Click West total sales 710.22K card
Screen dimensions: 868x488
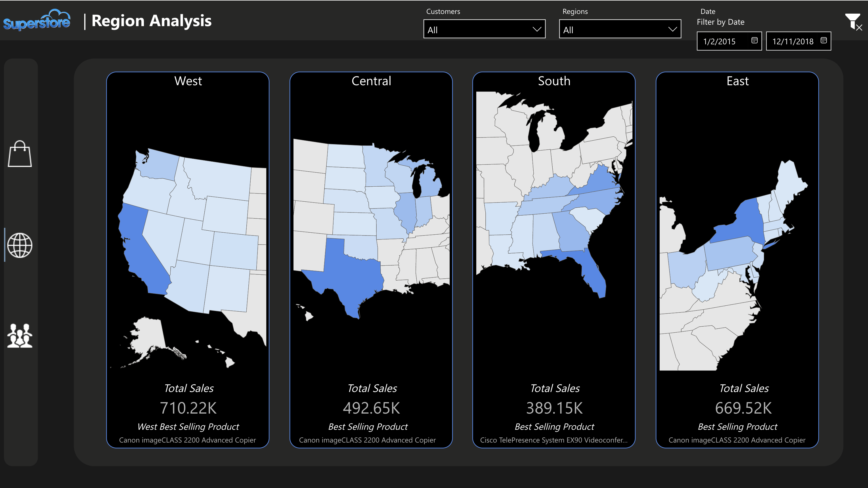188,408
